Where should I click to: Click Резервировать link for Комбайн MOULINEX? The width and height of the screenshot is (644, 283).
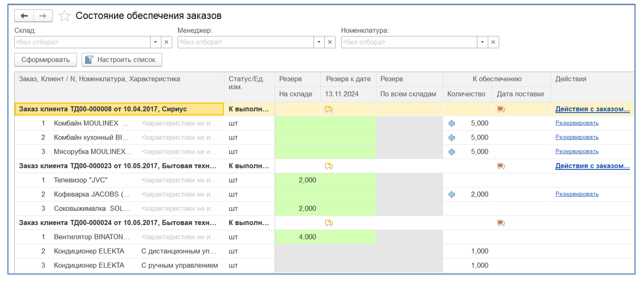577,123
